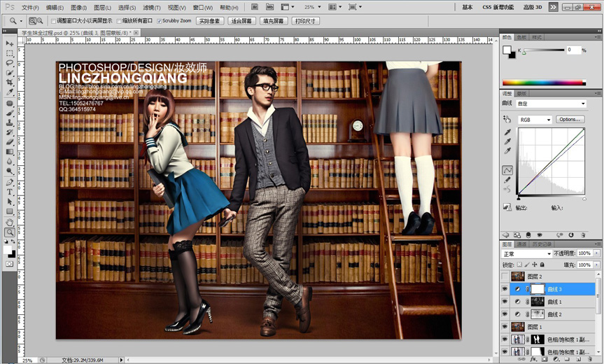Select the Pen tool
Image resolution: width=604 pixels, height=364 pixels.
point(9,182)
